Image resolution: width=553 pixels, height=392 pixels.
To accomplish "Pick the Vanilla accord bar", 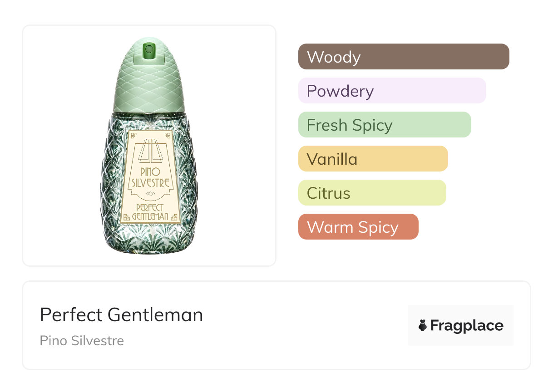I will tap(373, 159).
